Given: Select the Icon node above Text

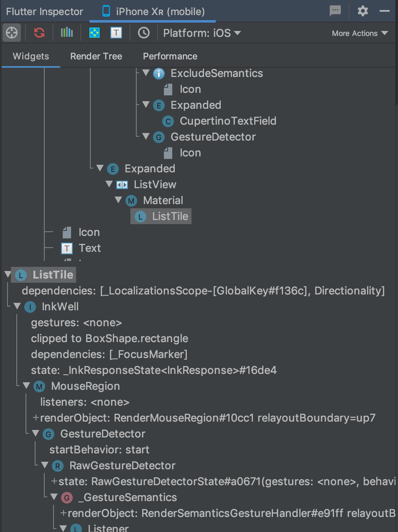Looking at the screenshot, I should point(89,232).
